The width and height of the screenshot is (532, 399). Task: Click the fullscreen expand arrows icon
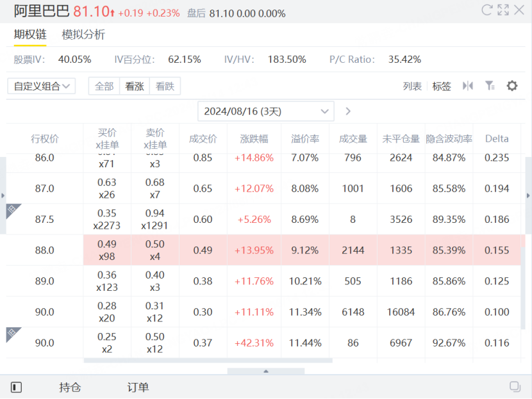point(503,10)
